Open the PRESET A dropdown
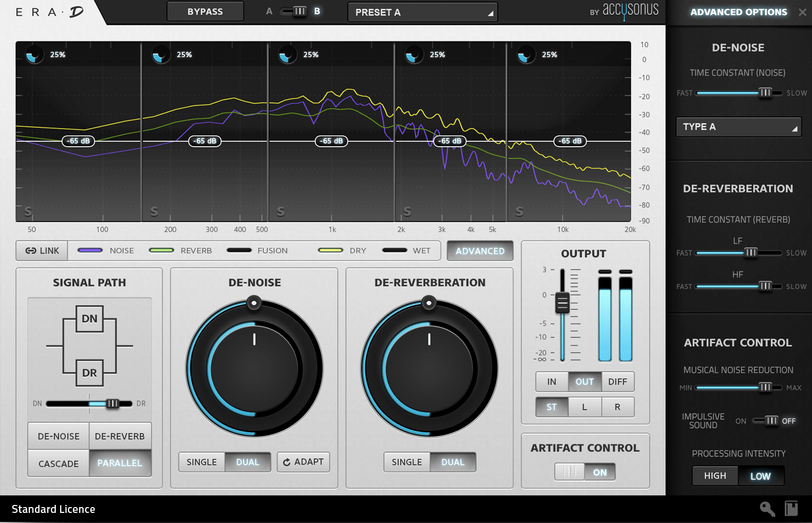The width and height of the screenshot is (812, 523). point(423,12)
